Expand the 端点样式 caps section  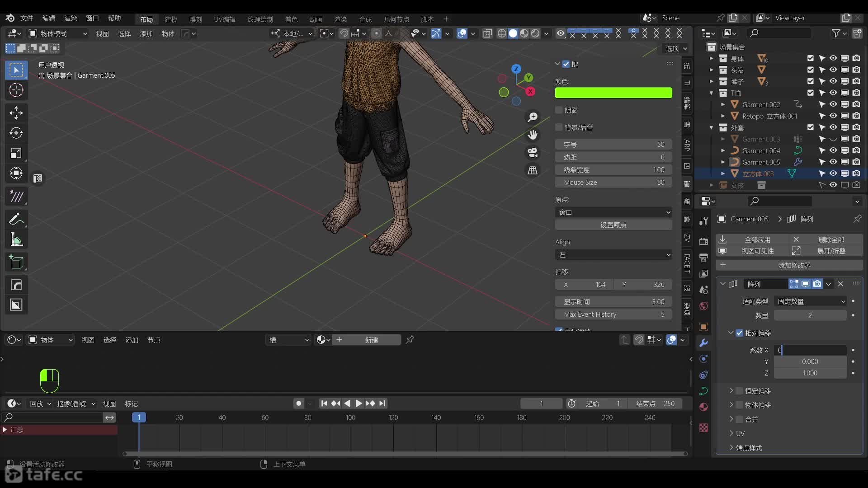tap(731, 448)
